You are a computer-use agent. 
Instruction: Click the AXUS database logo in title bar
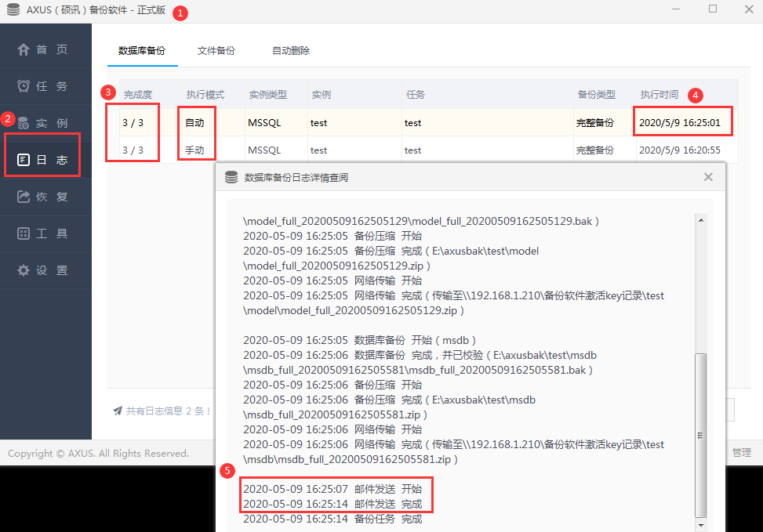13,9
